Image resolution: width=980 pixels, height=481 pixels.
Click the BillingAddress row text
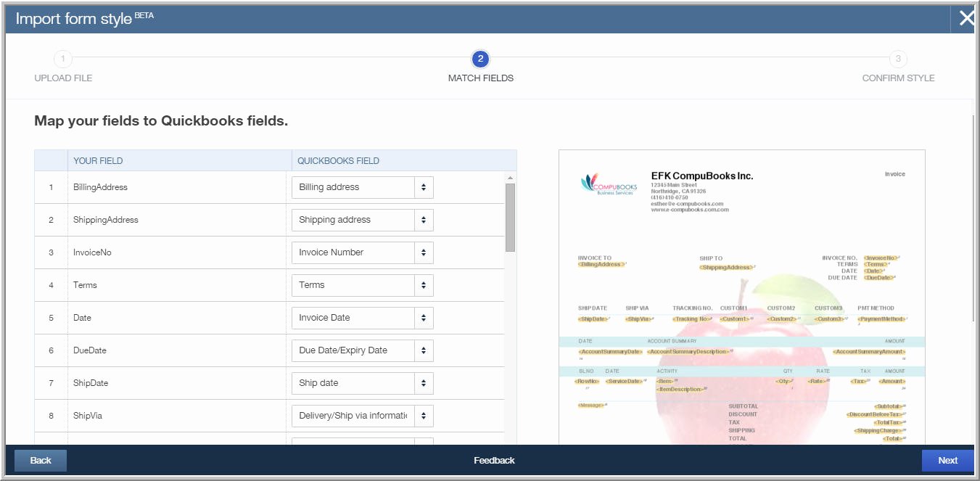click(100, 187)
